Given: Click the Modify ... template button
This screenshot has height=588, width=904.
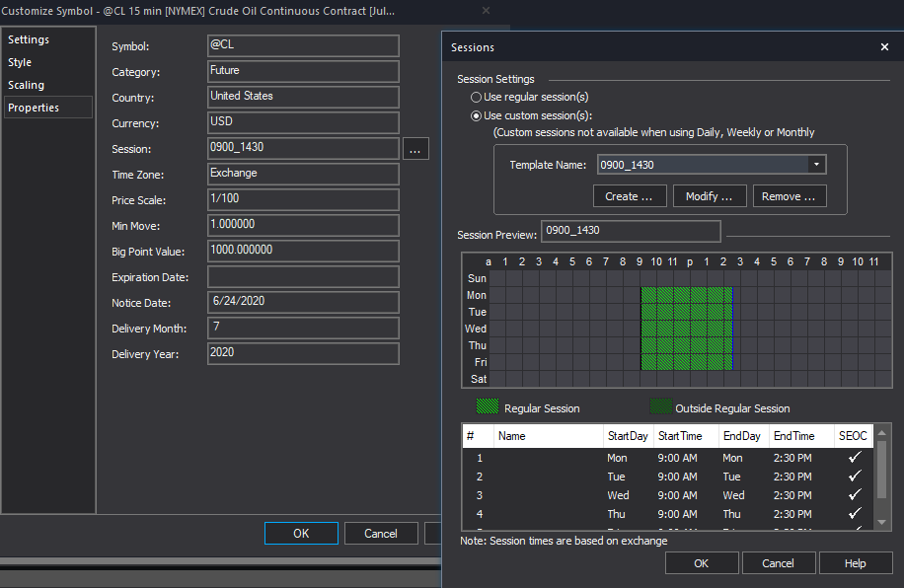Looking at the screenshot, I should pos(710,196).
